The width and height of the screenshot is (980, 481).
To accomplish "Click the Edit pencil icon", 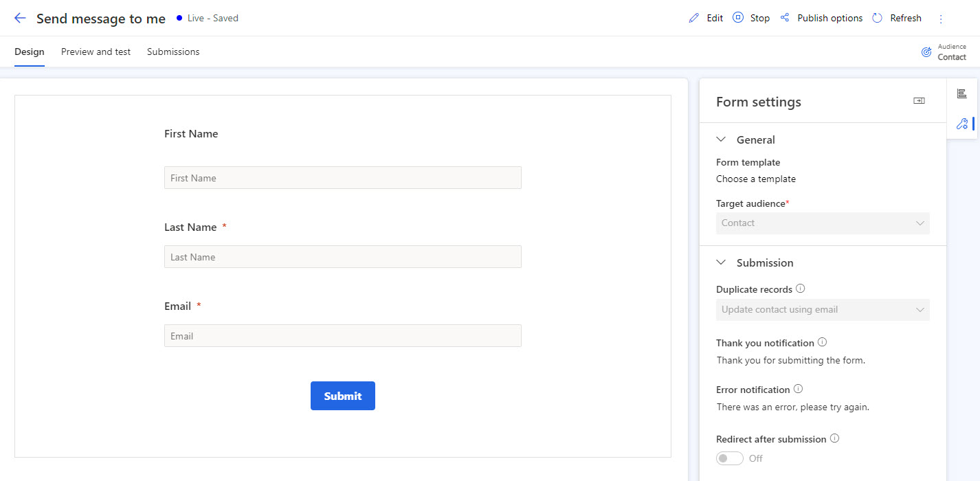I will pyautogui.click(x=693, y=18).
